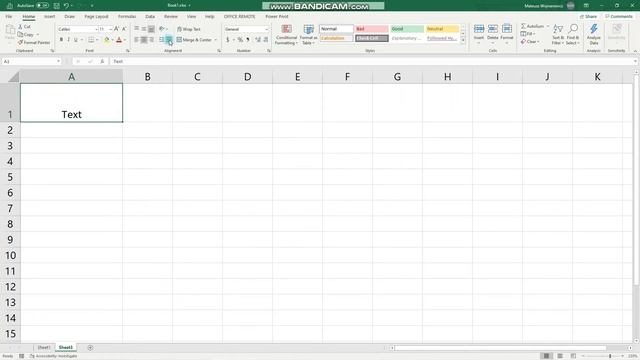This screenshot has height=360, width=640.
Task: Apply the Bad cell style
Action: pyautogui.click(x=371, y=29)
